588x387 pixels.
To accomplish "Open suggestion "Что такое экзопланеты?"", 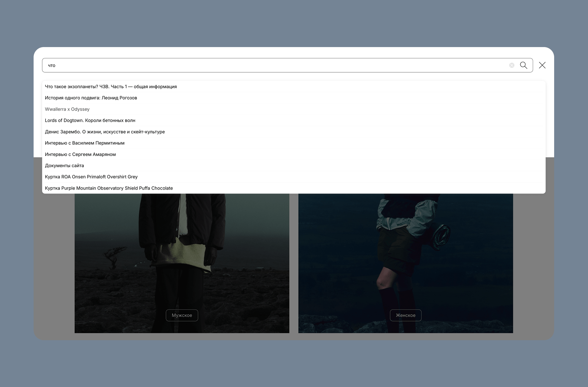I will pyautogui.click(x=111, y=87).
